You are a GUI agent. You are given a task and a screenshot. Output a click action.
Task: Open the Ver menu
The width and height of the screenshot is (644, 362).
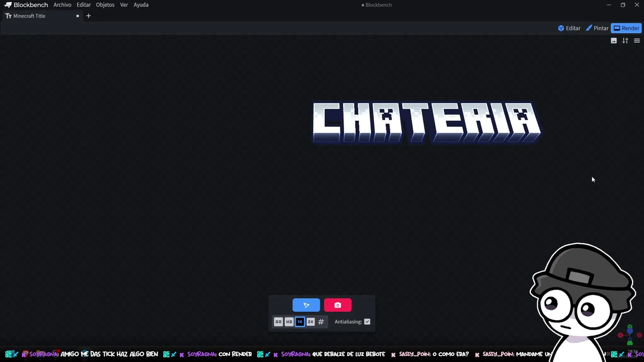(x=124, y=5)
